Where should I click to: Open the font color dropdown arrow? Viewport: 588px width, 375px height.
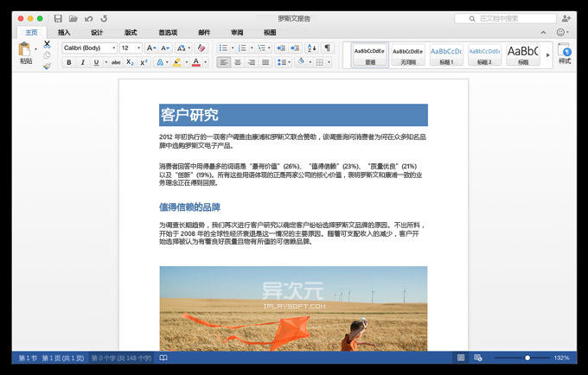coord(205,62)
